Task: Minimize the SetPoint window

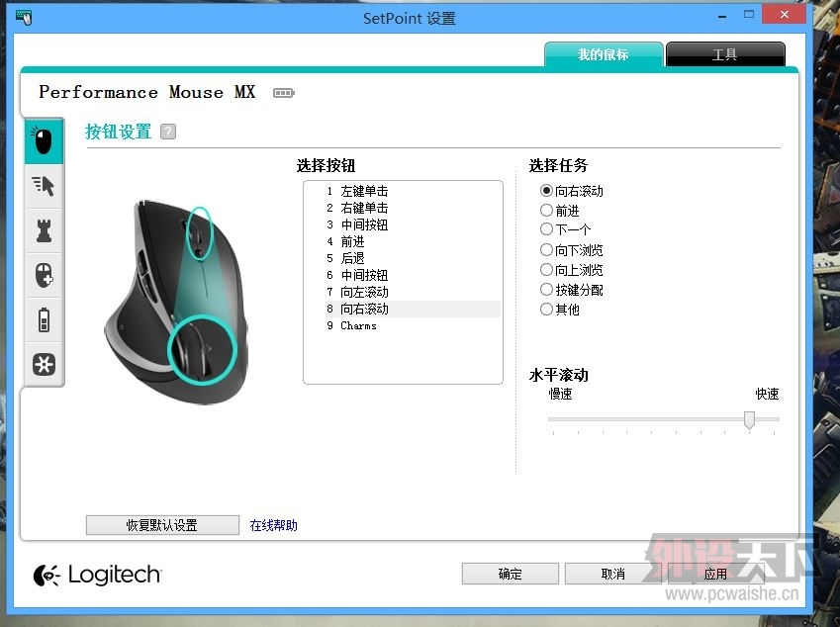Action: click(722, 16)
